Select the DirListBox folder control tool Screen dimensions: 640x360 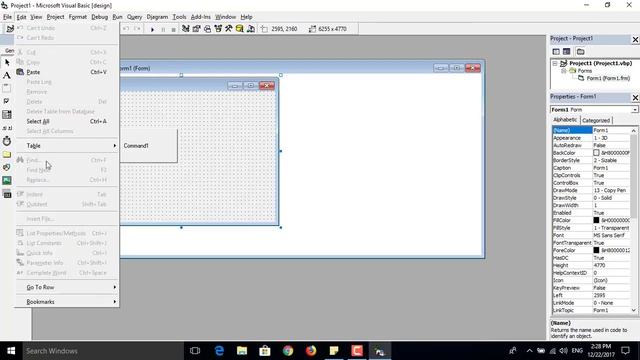point(7,154)
